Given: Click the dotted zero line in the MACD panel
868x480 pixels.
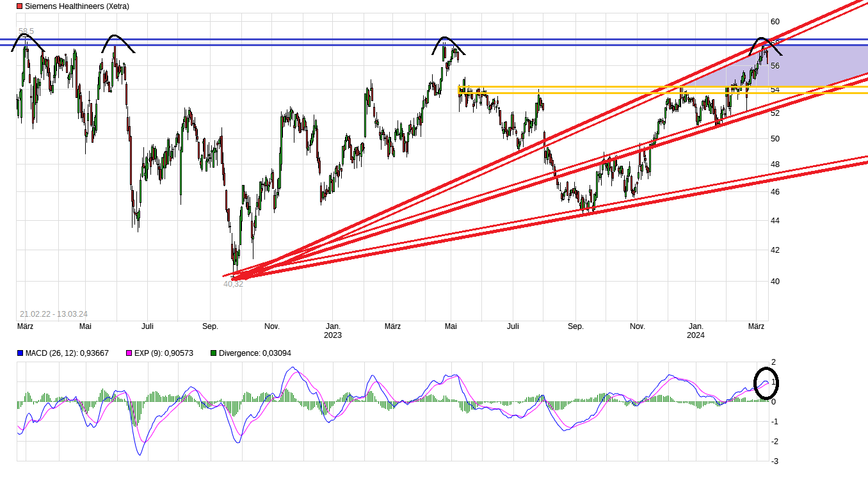Looking at the screenshot, I should tap(384, 400).
